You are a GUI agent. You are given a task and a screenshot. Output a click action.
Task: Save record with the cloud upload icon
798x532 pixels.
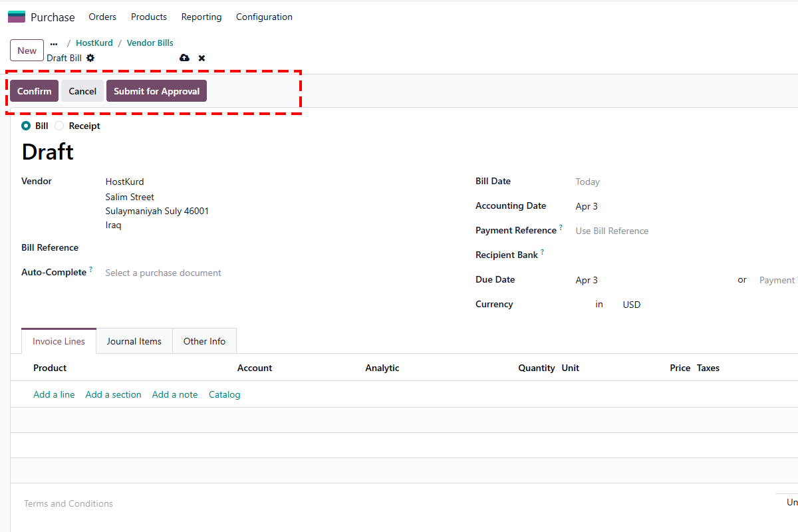point(184,58)
